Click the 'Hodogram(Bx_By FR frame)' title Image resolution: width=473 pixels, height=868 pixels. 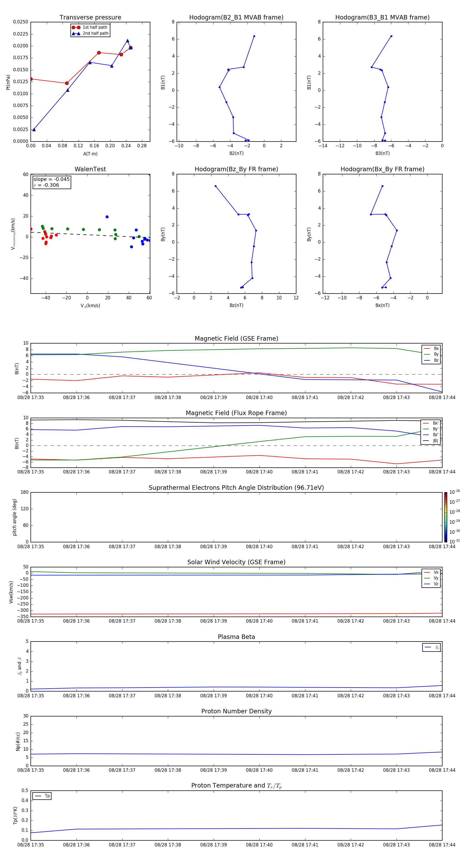point(382,169)
